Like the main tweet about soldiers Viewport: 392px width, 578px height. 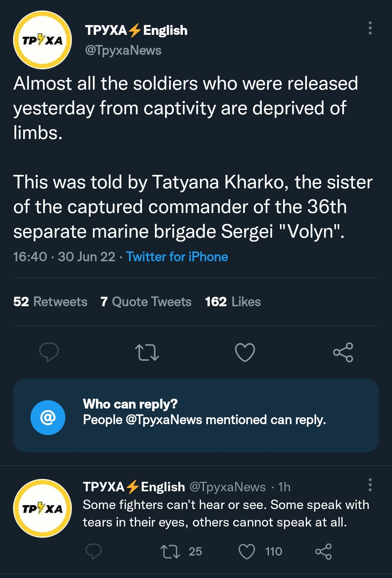pyautogui.click(x=245, y=352)
